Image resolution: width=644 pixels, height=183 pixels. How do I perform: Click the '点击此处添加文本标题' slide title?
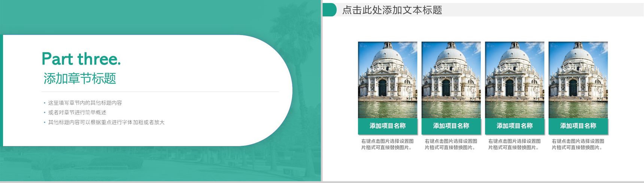[392, 10]
